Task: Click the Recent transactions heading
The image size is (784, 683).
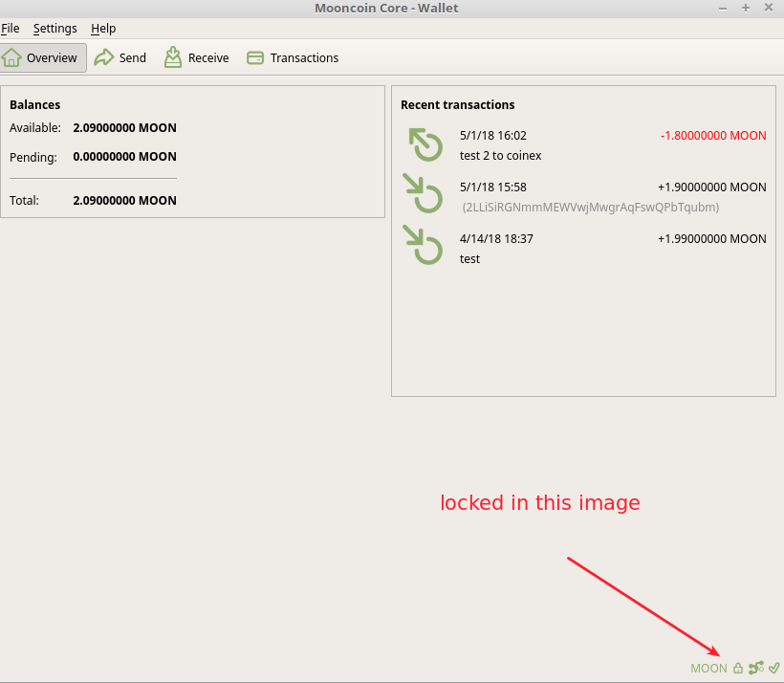Action: click(458, 104)
